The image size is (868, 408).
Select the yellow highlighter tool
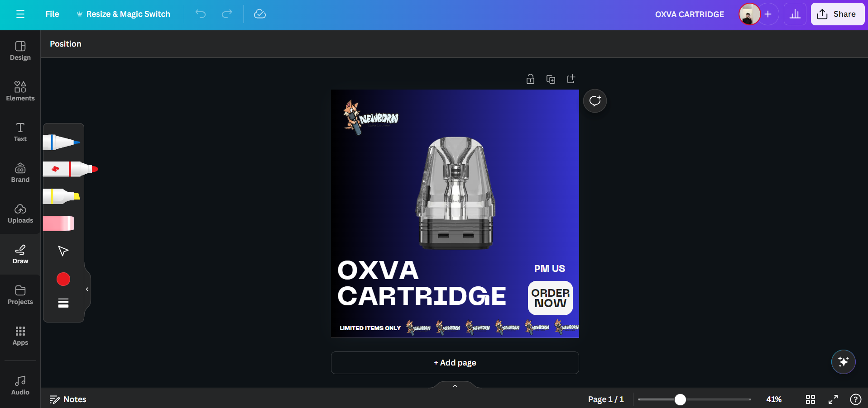click(x=61, y=196)
